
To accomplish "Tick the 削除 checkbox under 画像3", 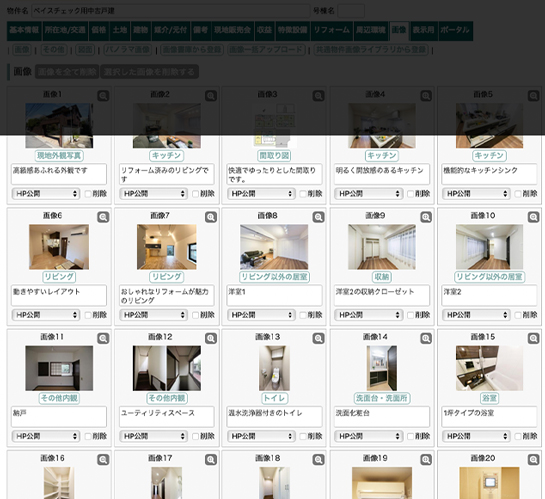I will click(x=303, y=194).
